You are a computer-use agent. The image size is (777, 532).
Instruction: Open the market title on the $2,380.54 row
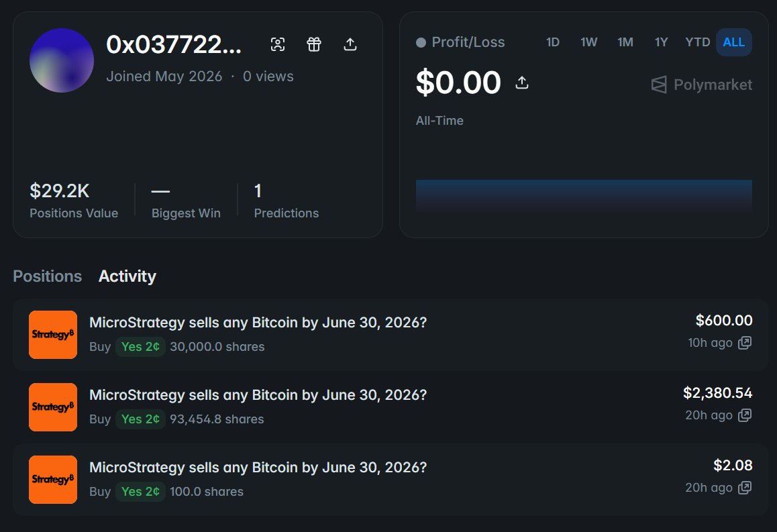(258, 394)
